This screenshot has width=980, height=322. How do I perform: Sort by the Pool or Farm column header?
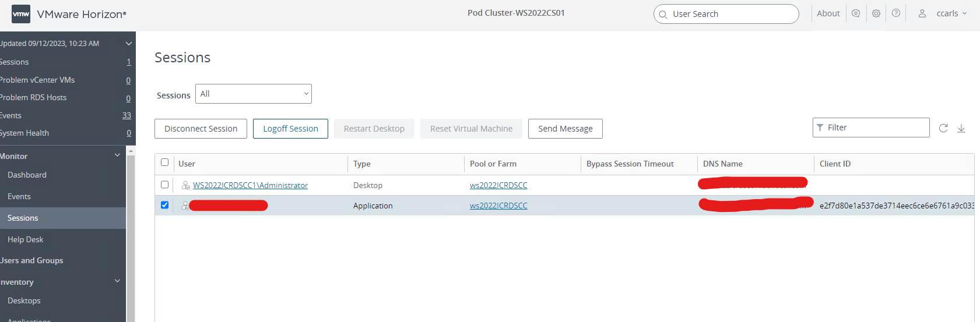click(x=493, y=164)
